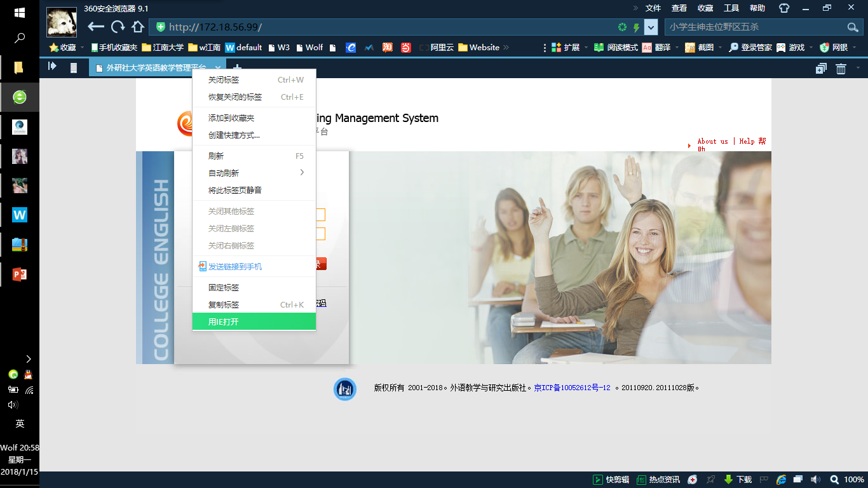Click the address bar URL field

tap(381, 27)
